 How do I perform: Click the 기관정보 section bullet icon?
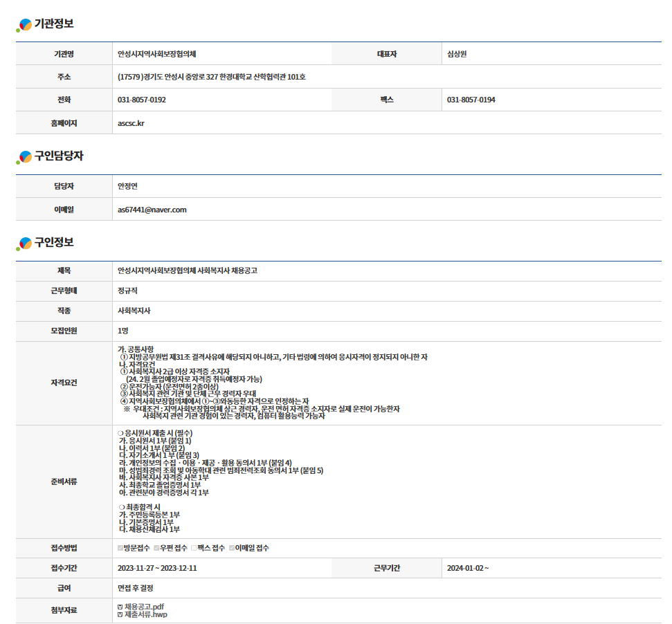24,26
